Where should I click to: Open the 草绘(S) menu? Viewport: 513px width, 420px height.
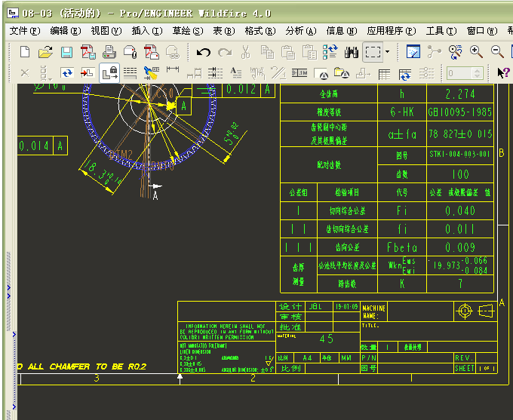pos(188,31)
